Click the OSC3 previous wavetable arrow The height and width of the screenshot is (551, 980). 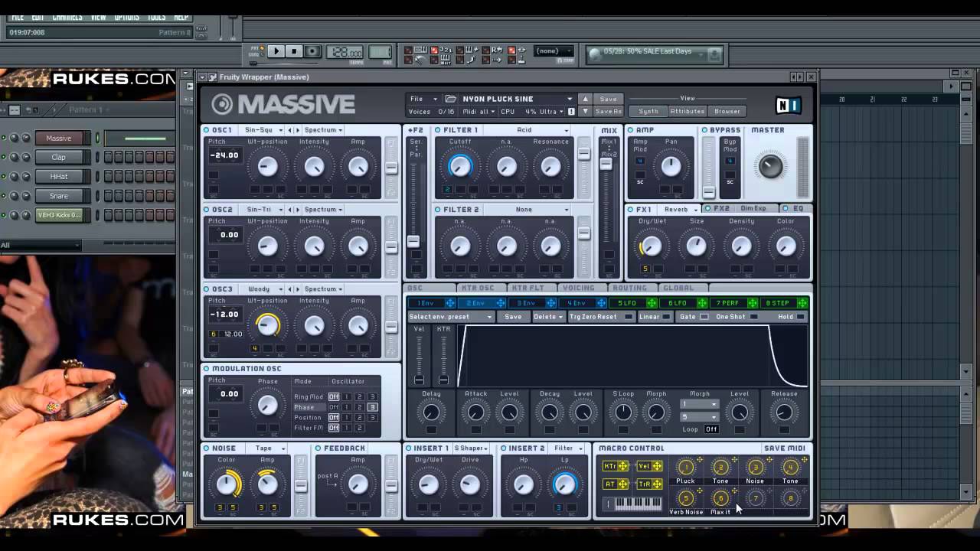[289, 289]
